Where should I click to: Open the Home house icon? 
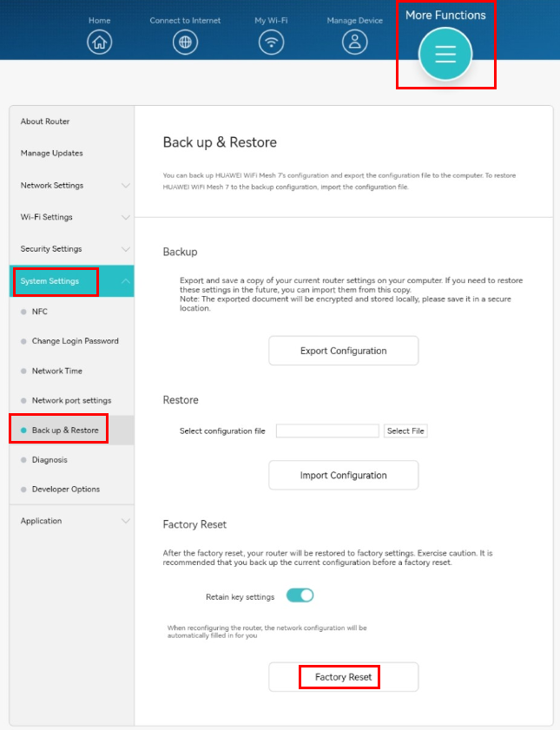click(x=99, y=42)
